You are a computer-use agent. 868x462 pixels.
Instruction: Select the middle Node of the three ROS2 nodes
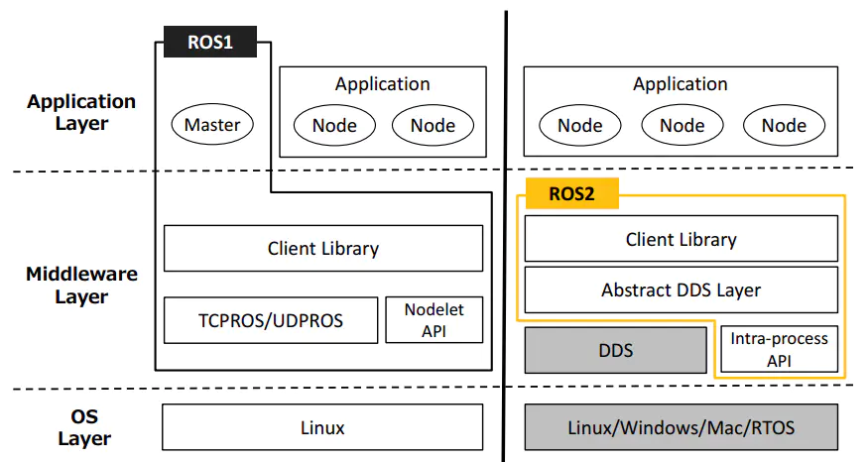pos(682,125)
